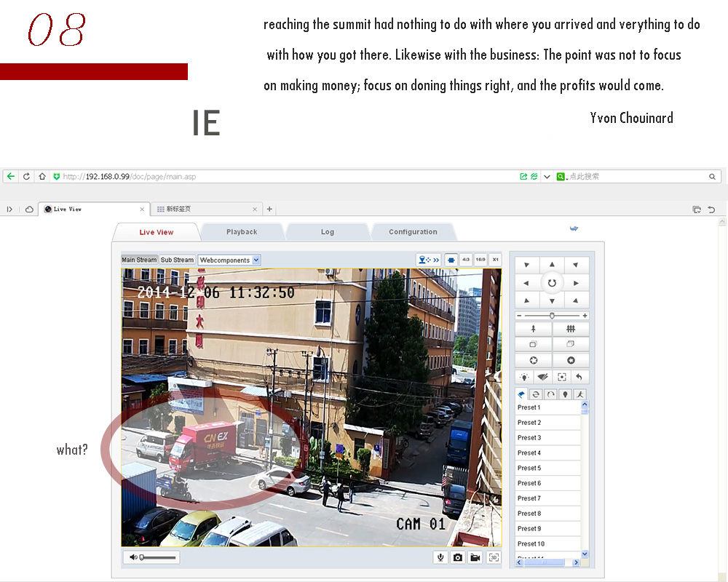Start recording with the video camera icon
The height and width of the screenshot is (582, 728).
pyautogui.click(x=475, y=557)
